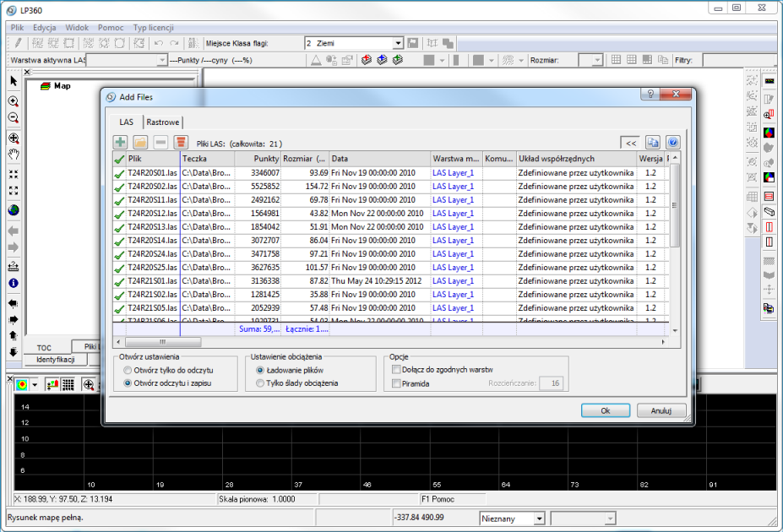Select 'Tylko ślady obciążenia' radio button
The height and width of the screenshot is (532, 783).
click(x=260, y=383)
